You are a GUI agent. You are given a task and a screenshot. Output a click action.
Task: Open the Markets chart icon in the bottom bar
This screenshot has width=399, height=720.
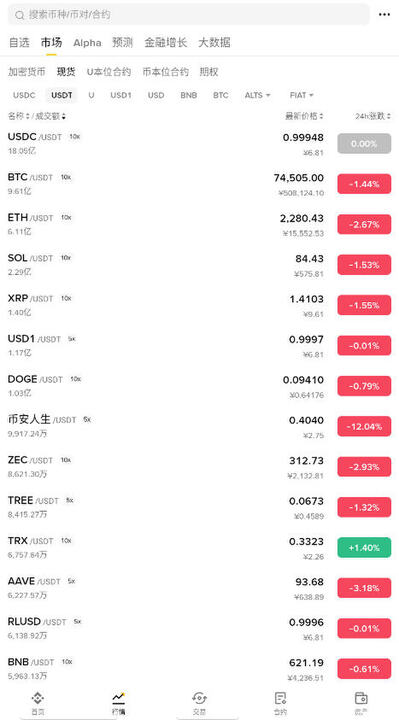coord(118,698)
